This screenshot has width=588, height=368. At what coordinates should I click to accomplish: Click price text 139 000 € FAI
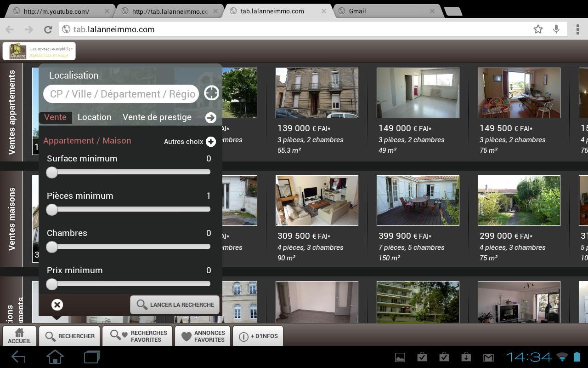[x=304, y=128]
